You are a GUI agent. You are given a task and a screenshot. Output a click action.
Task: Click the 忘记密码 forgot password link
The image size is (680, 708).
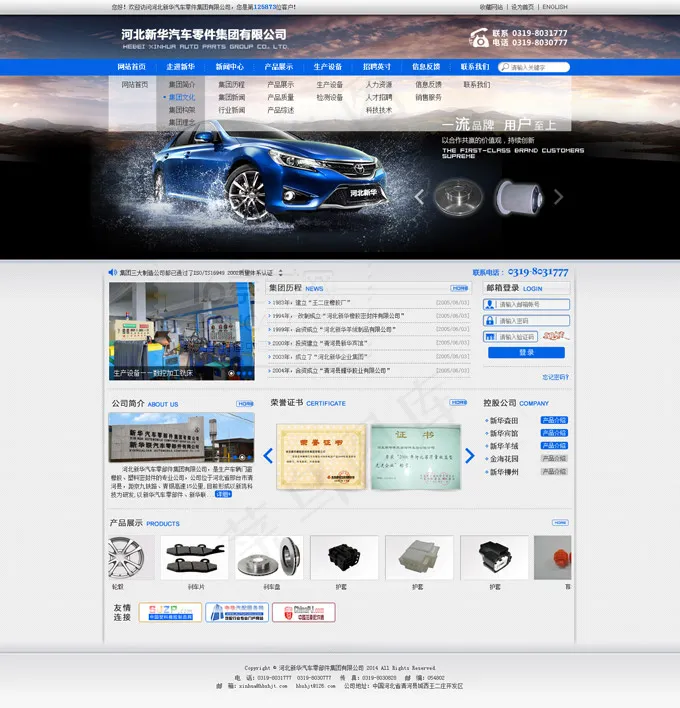[x=555, y=377]
